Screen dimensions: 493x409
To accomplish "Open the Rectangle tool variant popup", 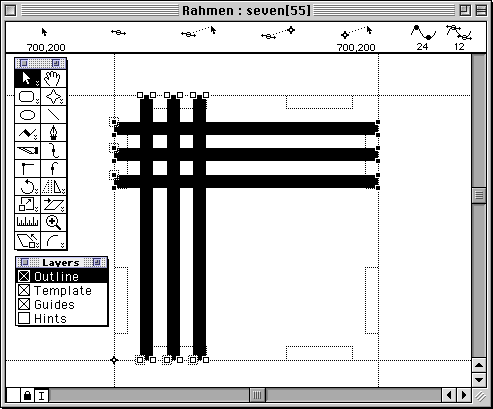I will tap(37, 101).
